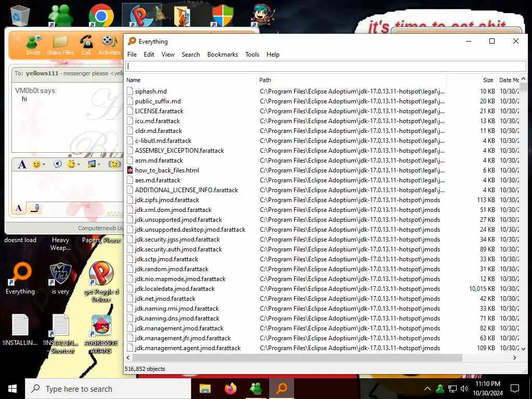Image resolution: width=532 pixels, height=399 pixels.
Task: Sort by Date Modified column
Action: pos(508,80)
